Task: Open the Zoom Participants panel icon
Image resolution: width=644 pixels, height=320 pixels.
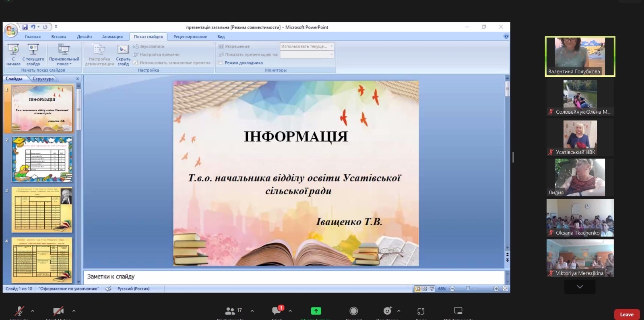Action: pyautogui.click(x=230, y=311)
